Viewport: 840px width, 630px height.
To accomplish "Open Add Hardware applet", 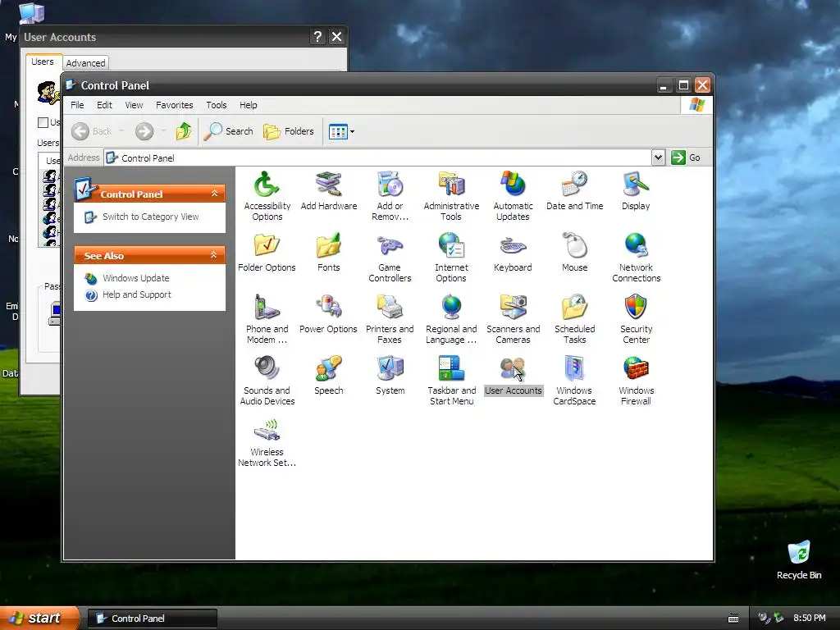I will (x=328, y=191).
